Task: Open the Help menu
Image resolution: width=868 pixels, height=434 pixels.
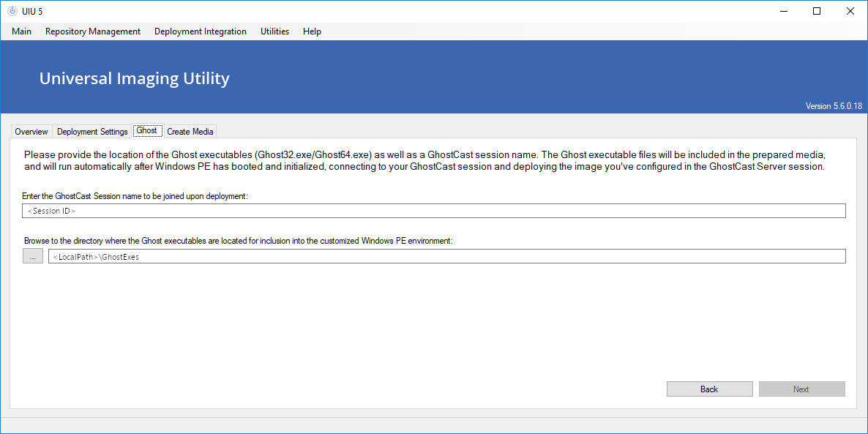Action: tap(313, 31)
